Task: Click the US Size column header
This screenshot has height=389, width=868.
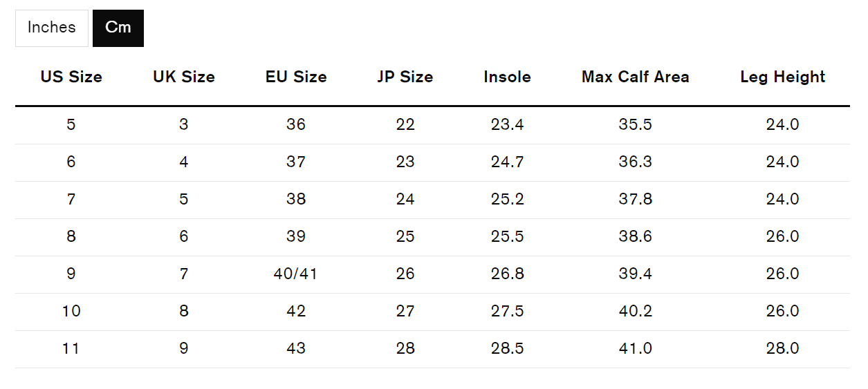Action: pyautogui.click(x=71, y=77)
